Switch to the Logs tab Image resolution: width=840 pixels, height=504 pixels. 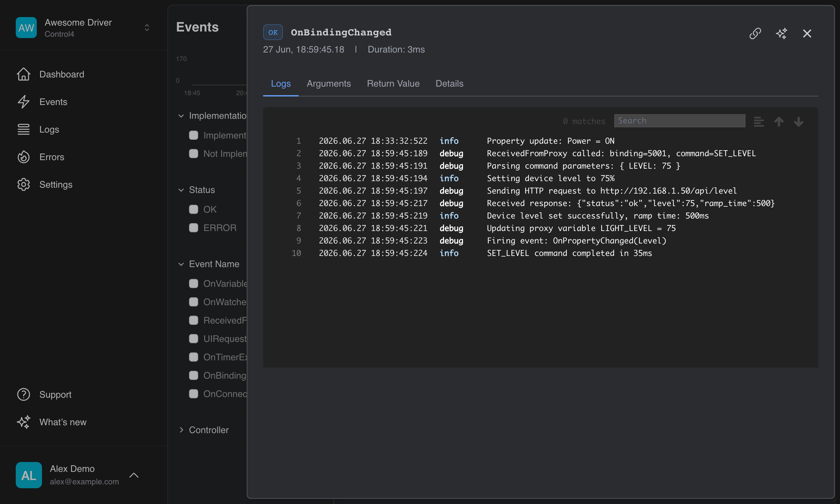click(281, 84)
